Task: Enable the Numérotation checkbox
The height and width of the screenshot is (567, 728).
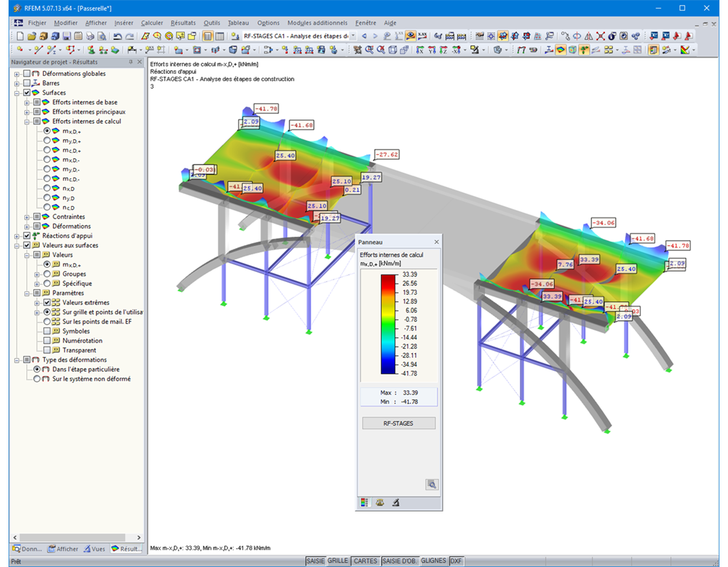Action: point(47,340)
